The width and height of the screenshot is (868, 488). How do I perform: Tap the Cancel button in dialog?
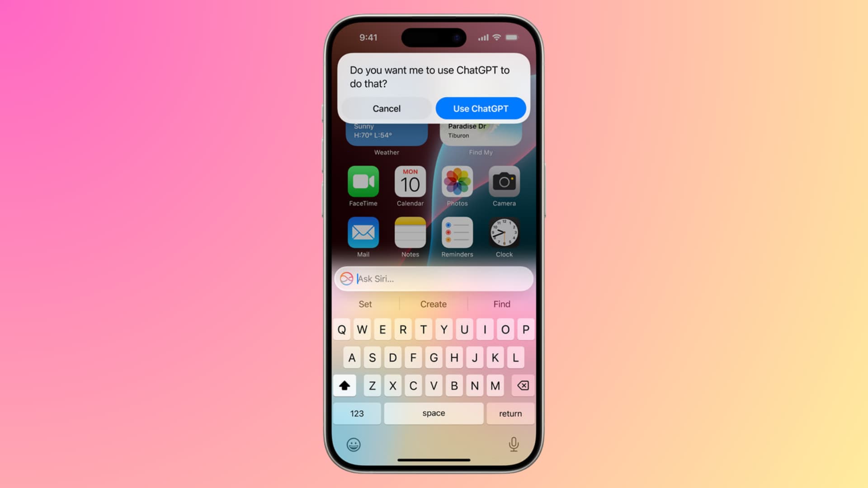pos(387,108)
